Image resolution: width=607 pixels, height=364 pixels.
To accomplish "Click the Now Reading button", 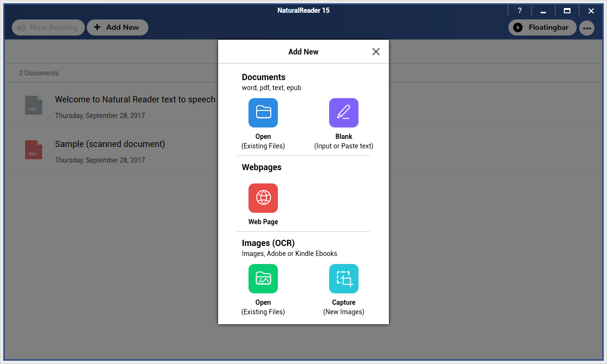I will 48,27.
